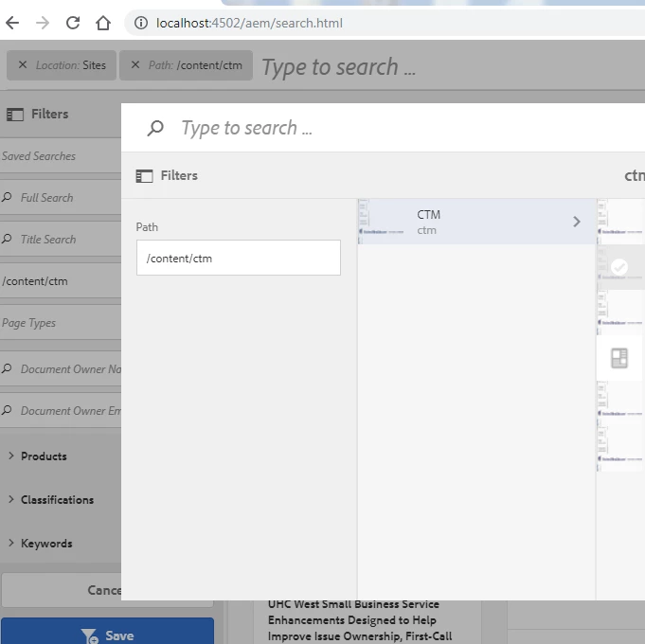Viewport: 645px width, 644px height.
Task: Click the magnifier icon in the dialog search
Action: pos(155,128)
